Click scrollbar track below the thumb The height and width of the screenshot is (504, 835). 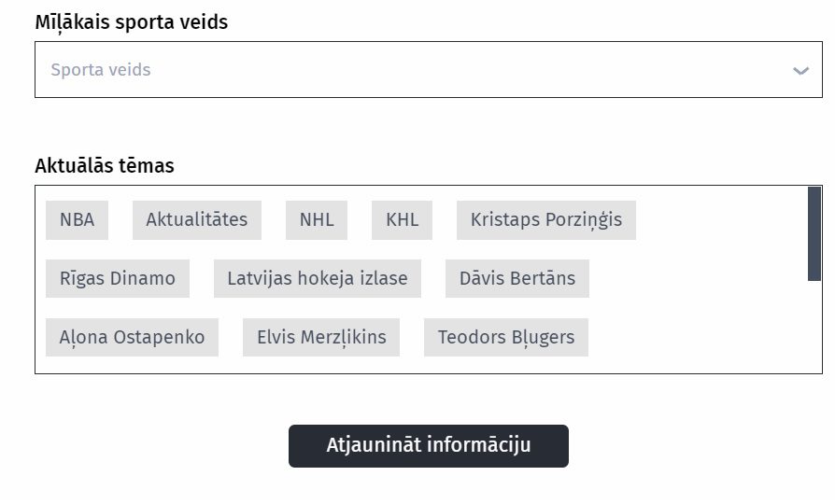coord(814,327)
